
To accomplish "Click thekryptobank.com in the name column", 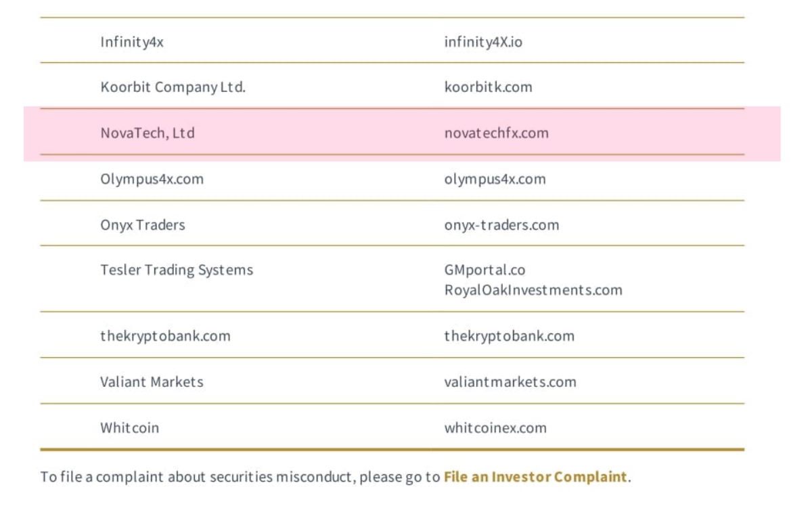I will point(165,336).
